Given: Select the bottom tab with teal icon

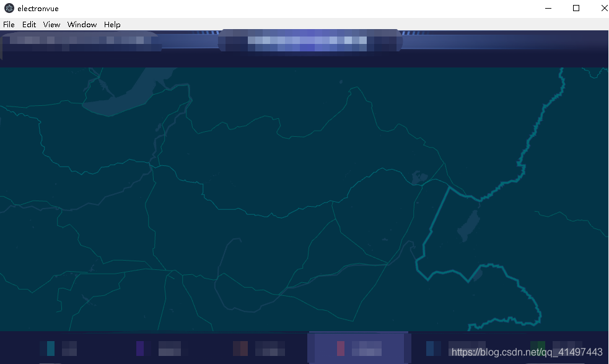Looking at the screenshot, I should 58,348.
